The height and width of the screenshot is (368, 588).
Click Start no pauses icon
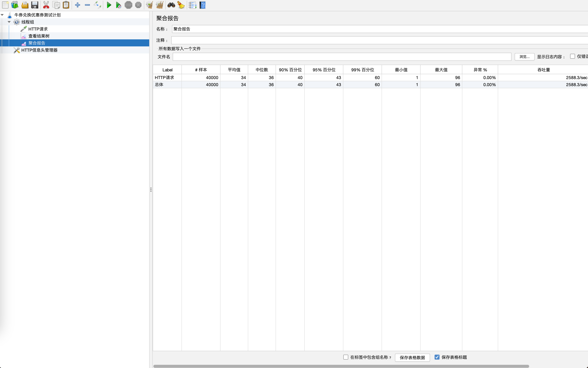click(x=118, y=5)
